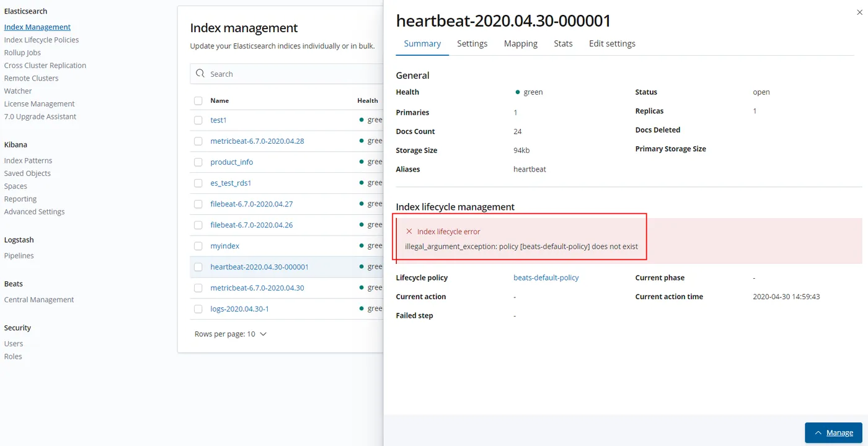Tick the logs-2020.04.30-1 checkbox
Viewport: 868px width, 446px height.
198,308
